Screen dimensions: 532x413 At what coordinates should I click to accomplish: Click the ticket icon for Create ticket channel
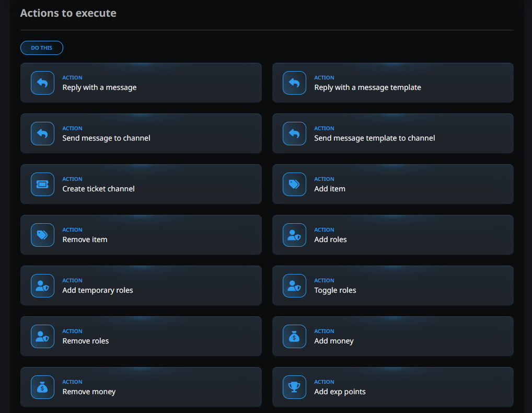coord(42,184)
